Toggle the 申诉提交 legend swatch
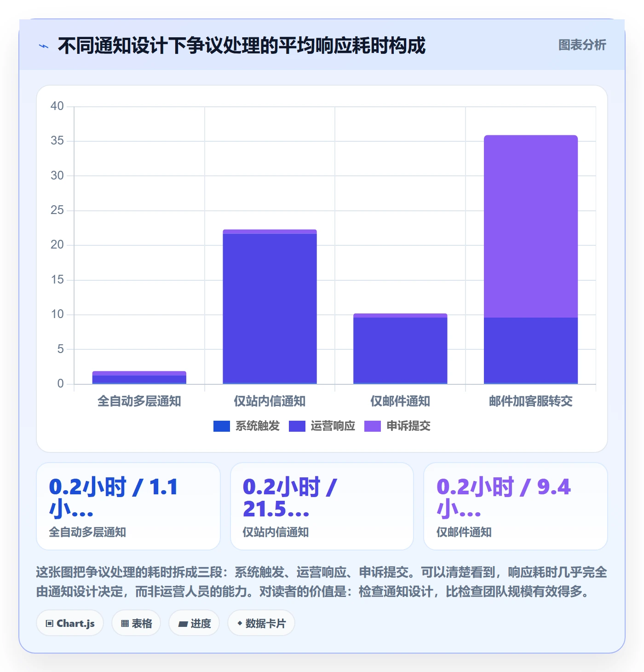 click(x=373, y=426)
